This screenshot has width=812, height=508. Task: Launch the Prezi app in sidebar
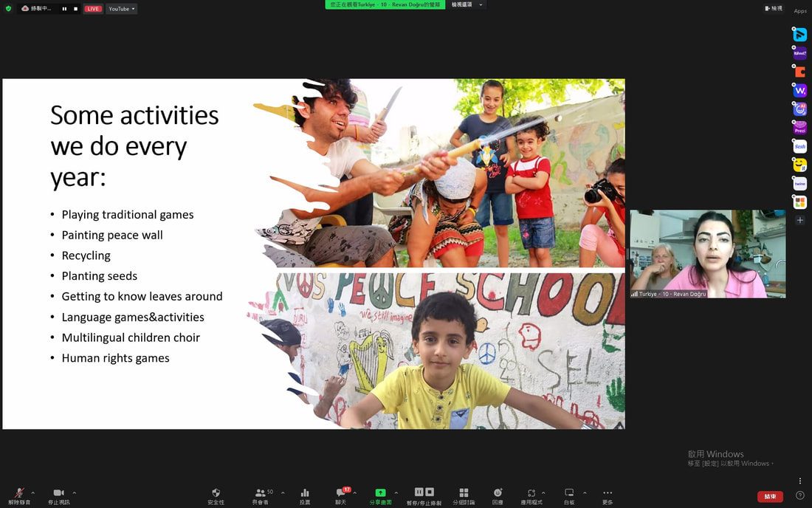pyautogui.click(x=799, y=128)
